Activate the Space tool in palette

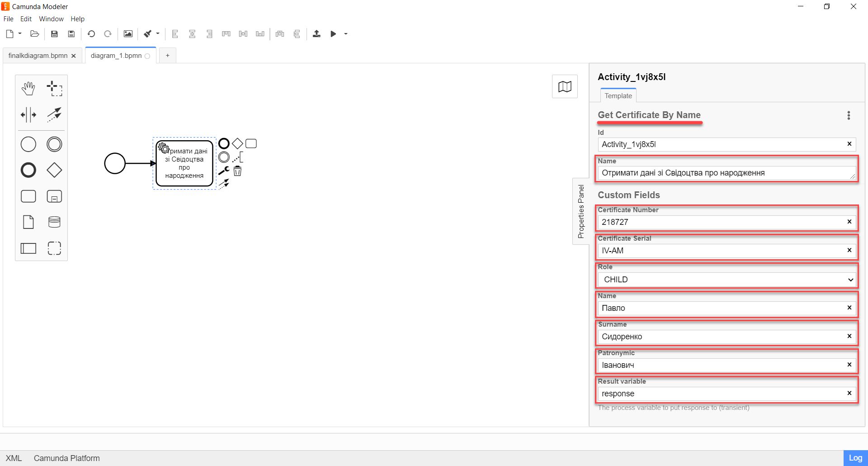[28, 114]
